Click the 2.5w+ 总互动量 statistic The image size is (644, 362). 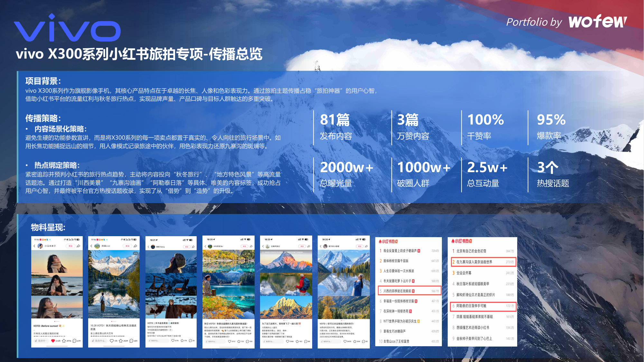tap(487, 174)
